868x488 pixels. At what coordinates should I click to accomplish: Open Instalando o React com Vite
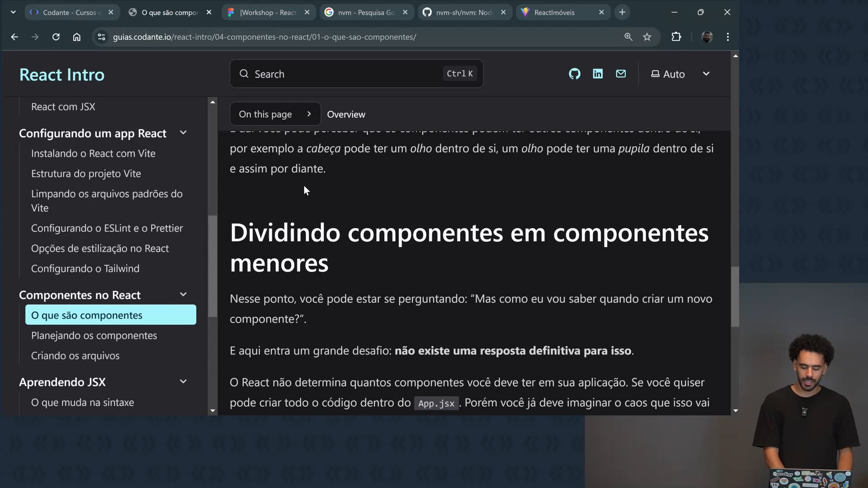point(93,154)
